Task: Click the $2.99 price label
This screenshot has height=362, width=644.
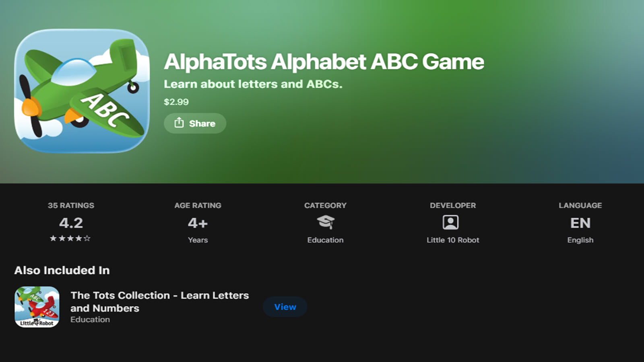Action: pos(176,102)
